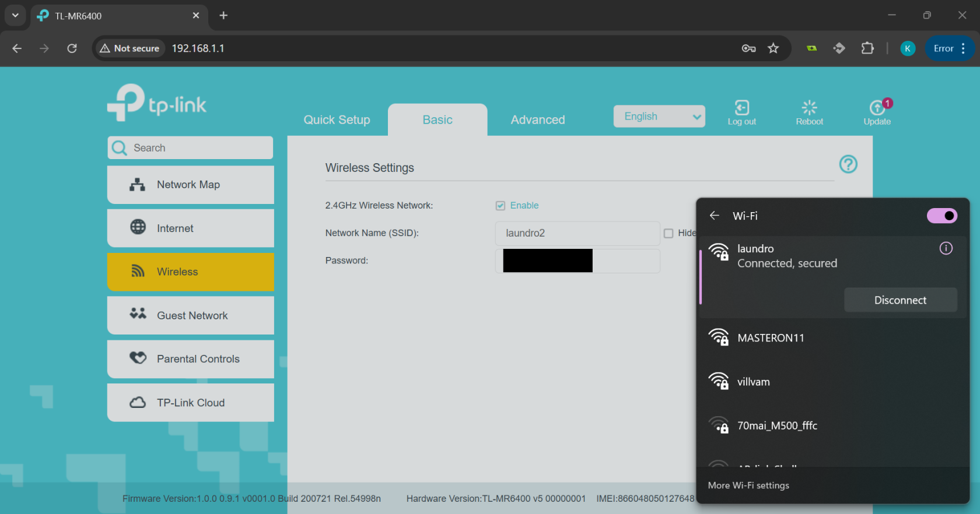Open the diamond-shaped extension icon
Viewport: 980px width, 514px height.
click(x=839, y=48)
